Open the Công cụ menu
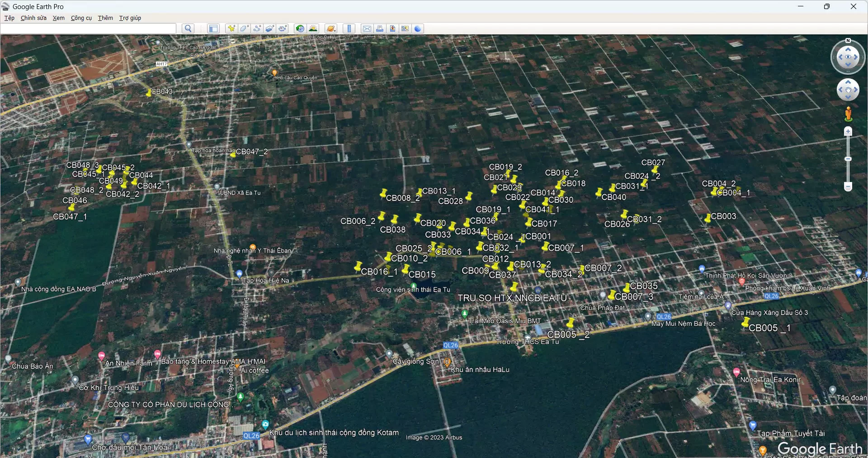 click(81, 18)
